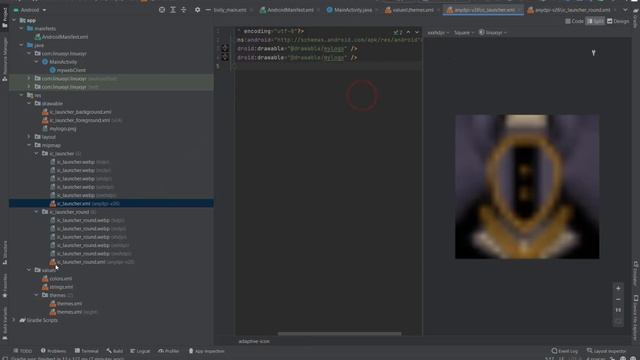Expand the layout folder

click(x=29, y=137)
